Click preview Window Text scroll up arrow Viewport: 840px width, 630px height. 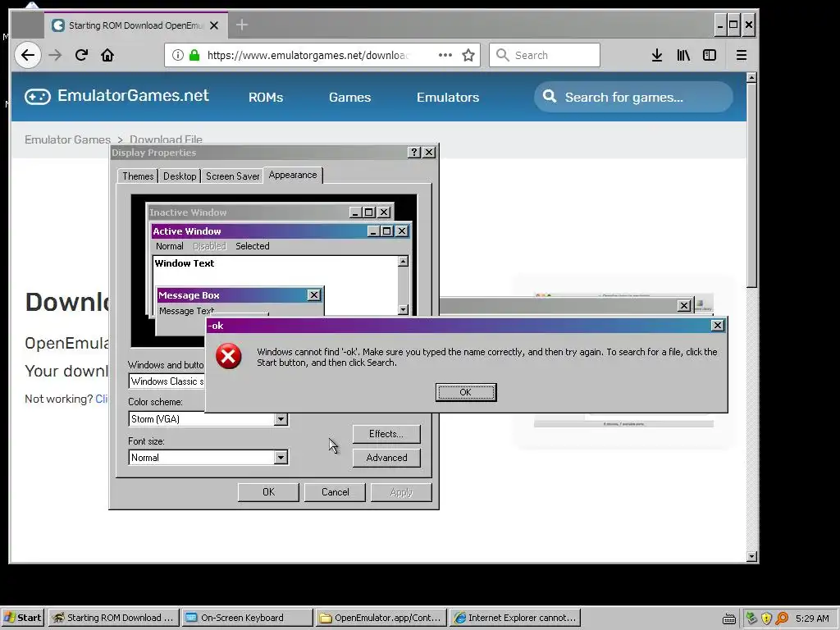pyautogui.click(x=404, y=262)
